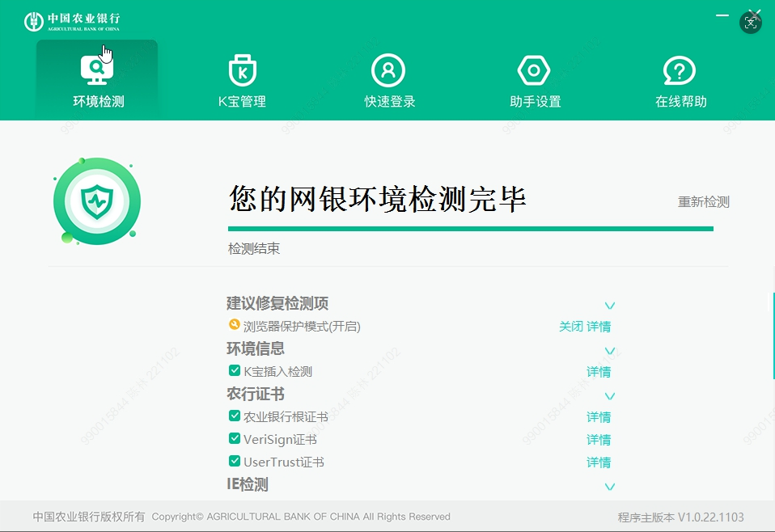The width and height of the screenshot is (775, 532).
Task: Click the monitor-search 环境检测 icon
Action: [97, 70]
